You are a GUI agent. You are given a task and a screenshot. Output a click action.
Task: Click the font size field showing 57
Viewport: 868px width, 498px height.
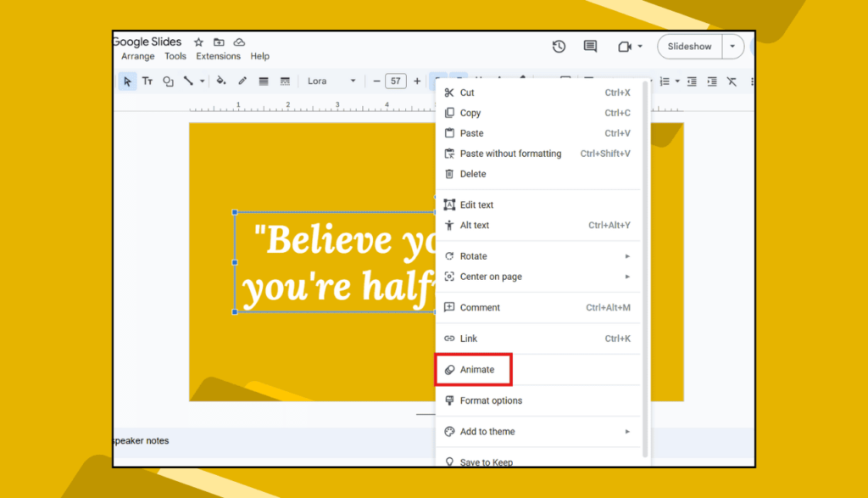point(395,81)
